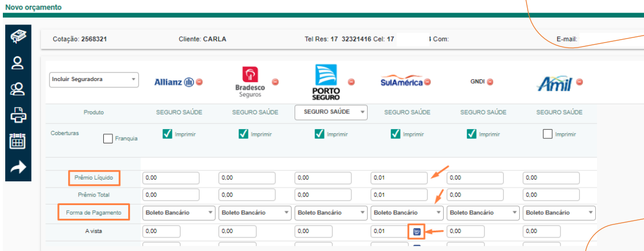Click the SulAmérica Prêmio Total field showing 0,01
Viewport: 644px width, 251px height.
(399, 194)
